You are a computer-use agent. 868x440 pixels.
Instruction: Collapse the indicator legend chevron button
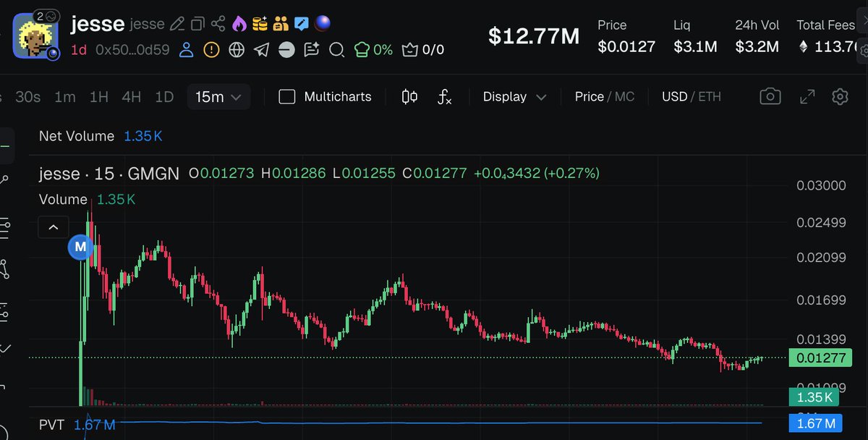(54, 227)
